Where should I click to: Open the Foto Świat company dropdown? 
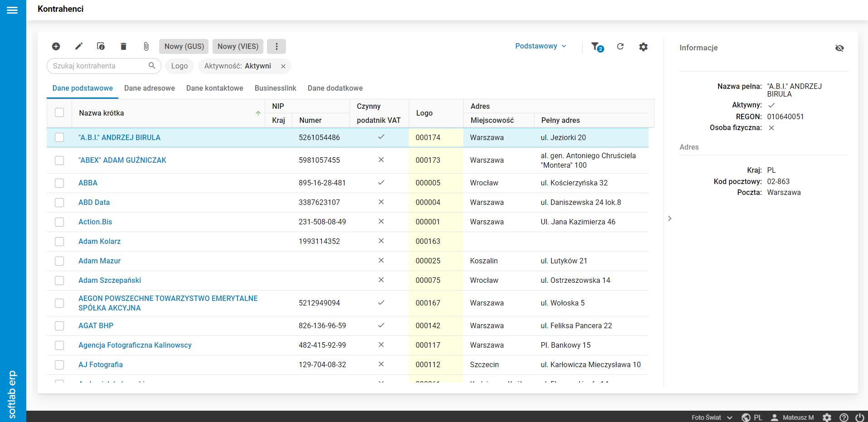712,417
